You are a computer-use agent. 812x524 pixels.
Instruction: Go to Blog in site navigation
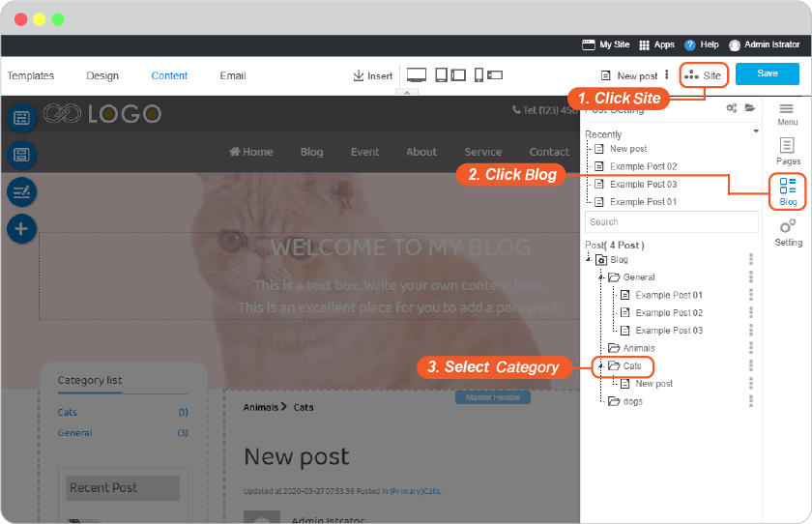(x=311, y=152)
